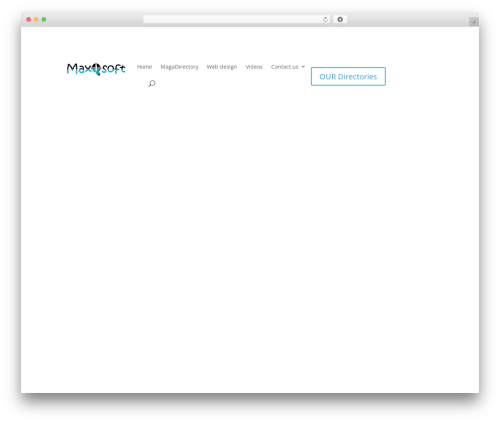Image resolution: width=500 pixels, height=423 pixels.
Task: Close the window with the red button
Action: pos(29,19)
